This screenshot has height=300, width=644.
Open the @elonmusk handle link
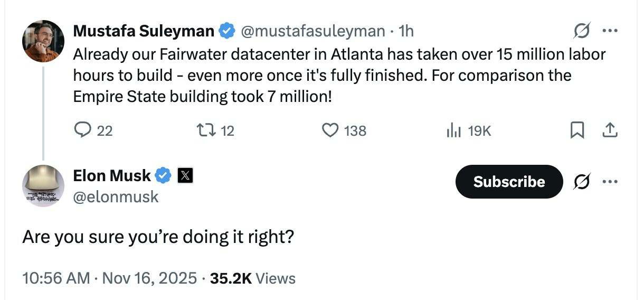click(116, 197)
